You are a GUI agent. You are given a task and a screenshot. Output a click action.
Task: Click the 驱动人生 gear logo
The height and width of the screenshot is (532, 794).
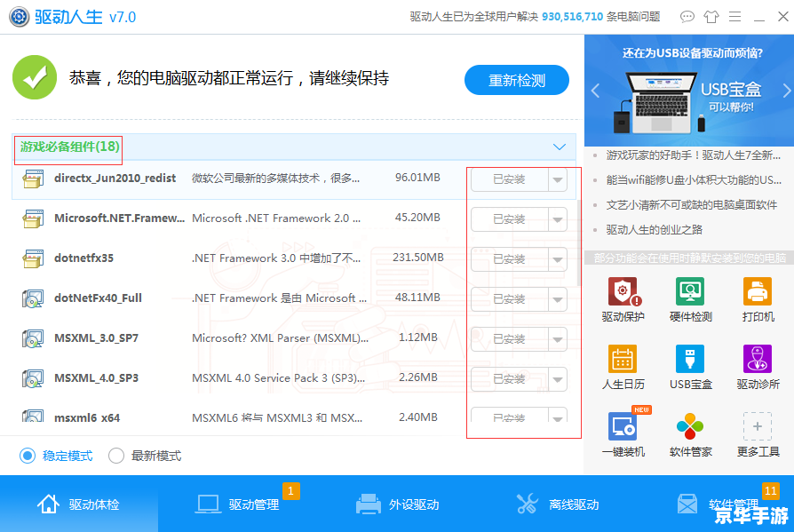[20, 17]
